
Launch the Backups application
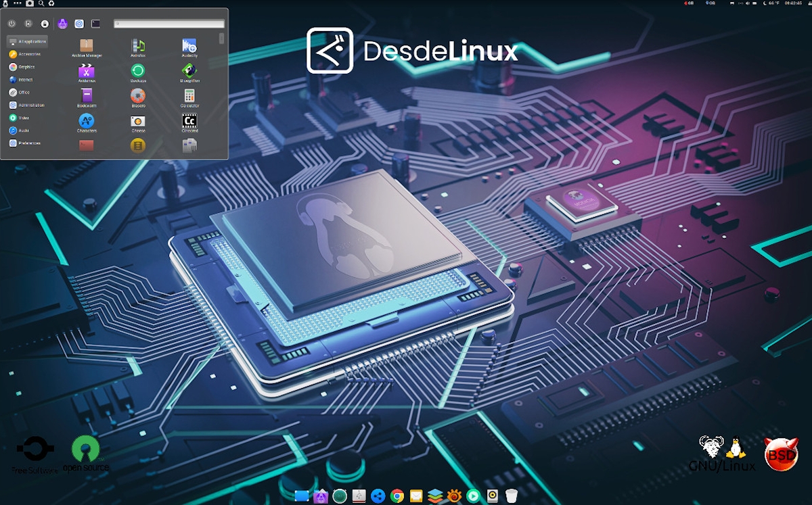click(x=138, y=72)
